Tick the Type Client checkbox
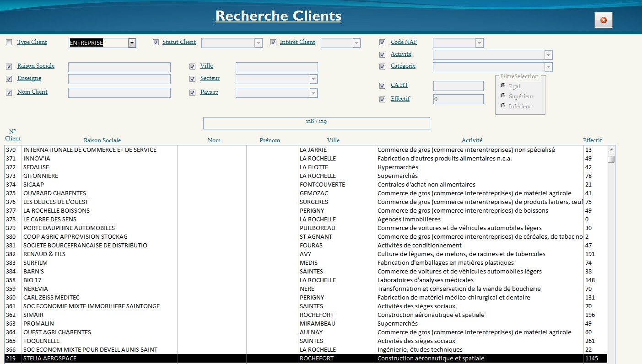This screenshot has height=364, width=642. click(9, 43)
